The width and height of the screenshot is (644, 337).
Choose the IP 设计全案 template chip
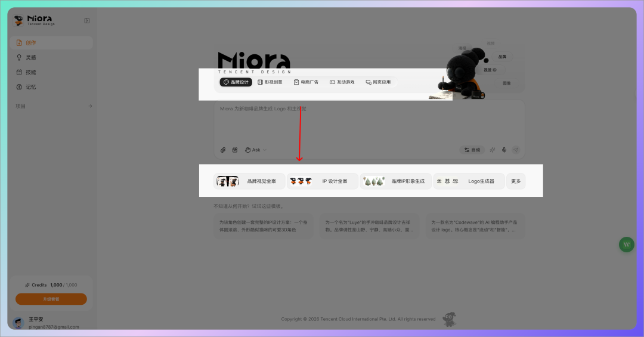click(323, 181)
